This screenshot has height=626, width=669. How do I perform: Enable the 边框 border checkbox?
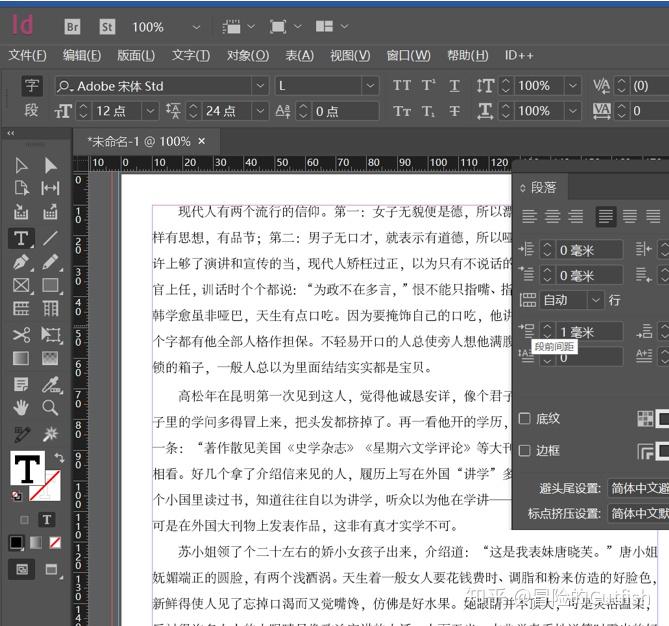[524, 450]
